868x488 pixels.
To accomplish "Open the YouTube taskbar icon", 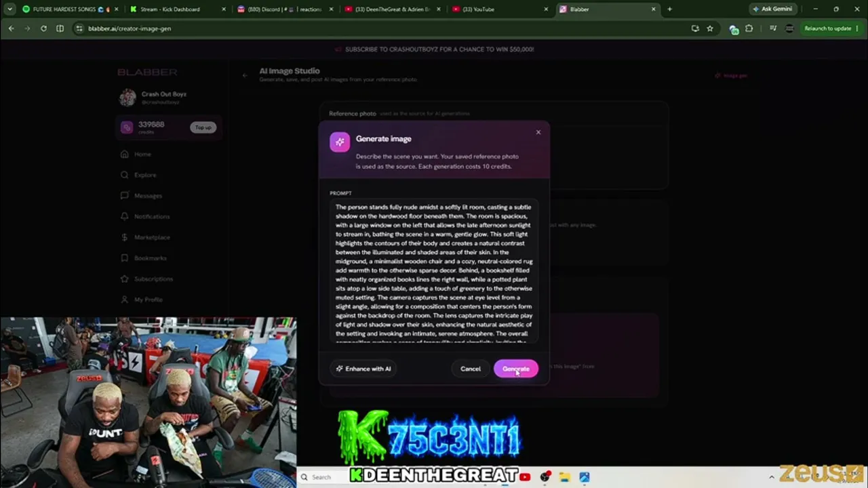I will [x=526, y=477].
